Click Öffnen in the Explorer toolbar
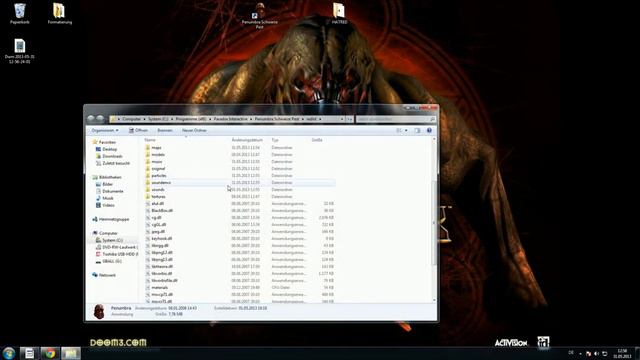The width and height of the screenshot is (640, 360). (138, 130)
